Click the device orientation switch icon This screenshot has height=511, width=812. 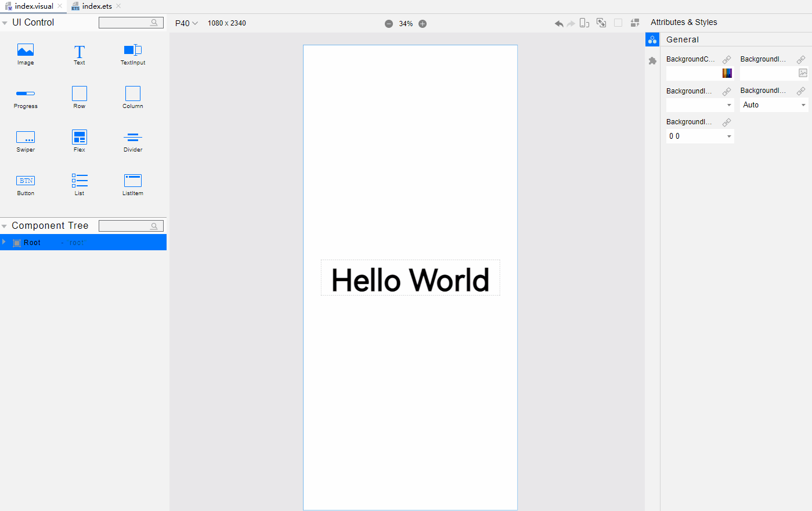pos(584,23)
